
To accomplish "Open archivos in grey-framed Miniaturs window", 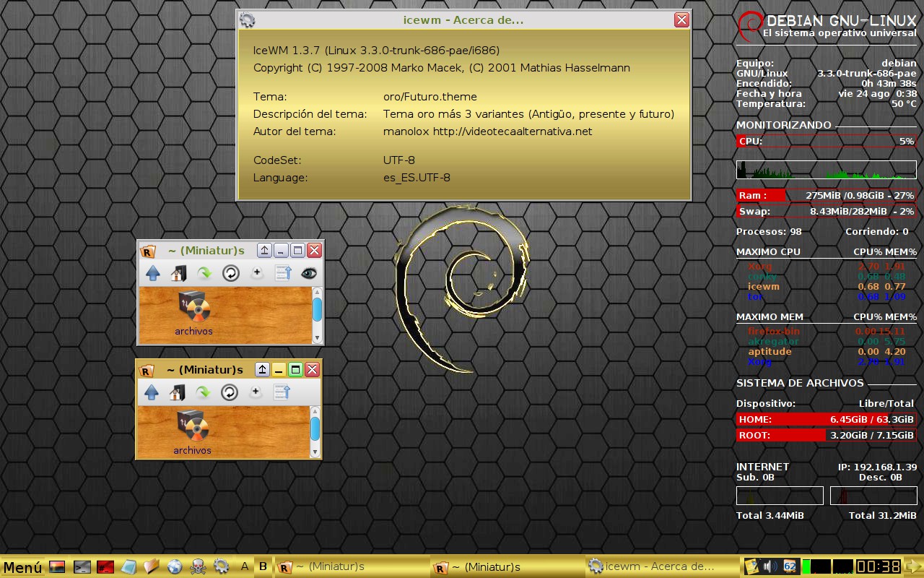I will click(193, 313).
